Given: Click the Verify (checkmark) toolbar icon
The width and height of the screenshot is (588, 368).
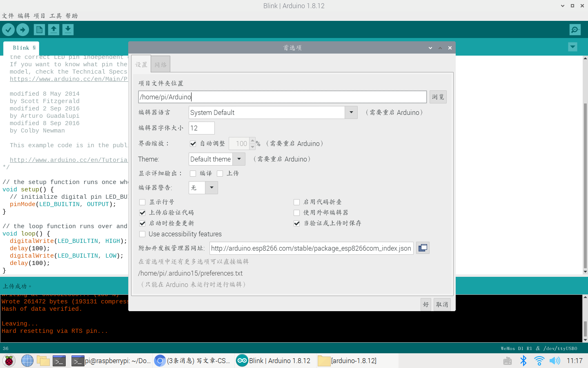Looking at the screenshot, I should pyautogui.click(x=8, y=29).
